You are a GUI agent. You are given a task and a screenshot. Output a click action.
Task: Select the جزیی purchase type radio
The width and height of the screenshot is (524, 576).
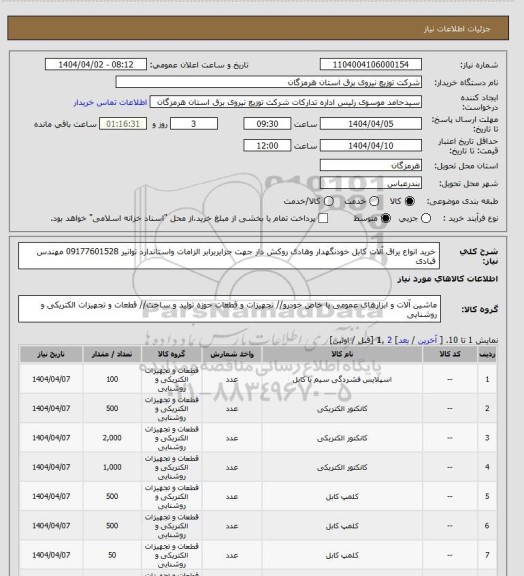[x=426, y=218]
